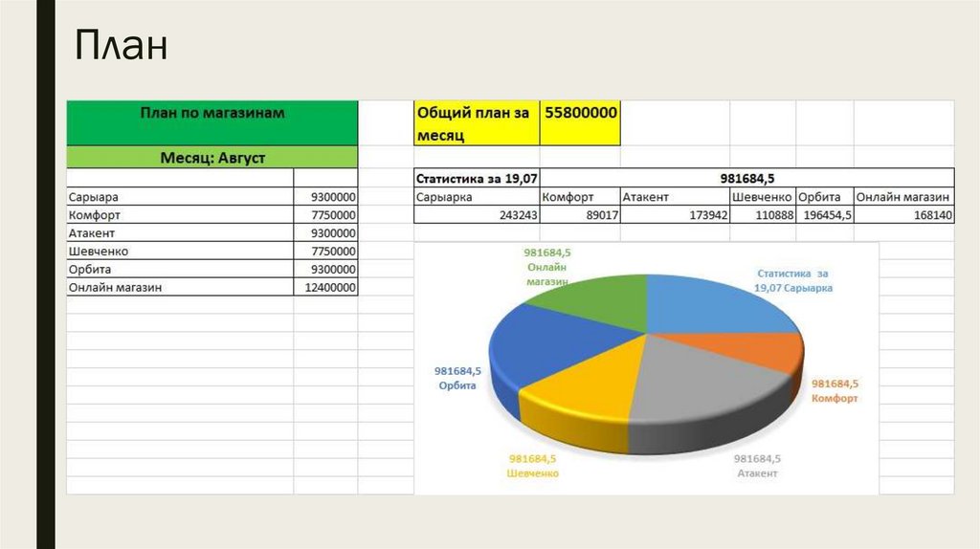Click the 168140 statistics value
This screenshot has width=980, height=549.
904,215
